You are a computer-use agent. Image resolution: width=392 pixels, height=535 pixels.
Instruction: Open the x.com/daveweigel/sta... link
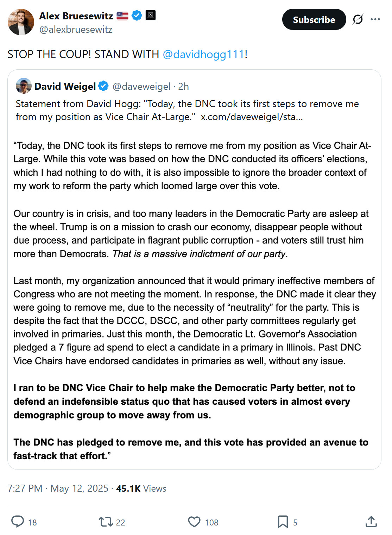point(252,117)
